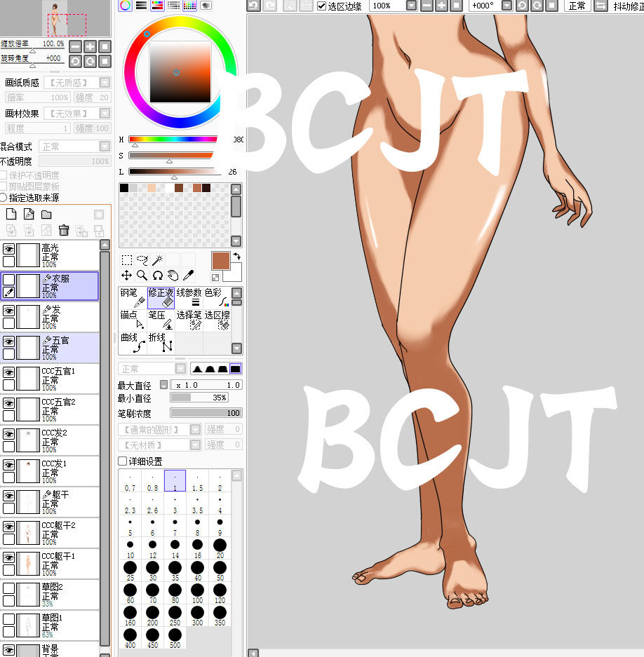Delete the selected layer with trash icon
Image resolution: width=644 pixels, height=657 pixels.
(64, 230)
